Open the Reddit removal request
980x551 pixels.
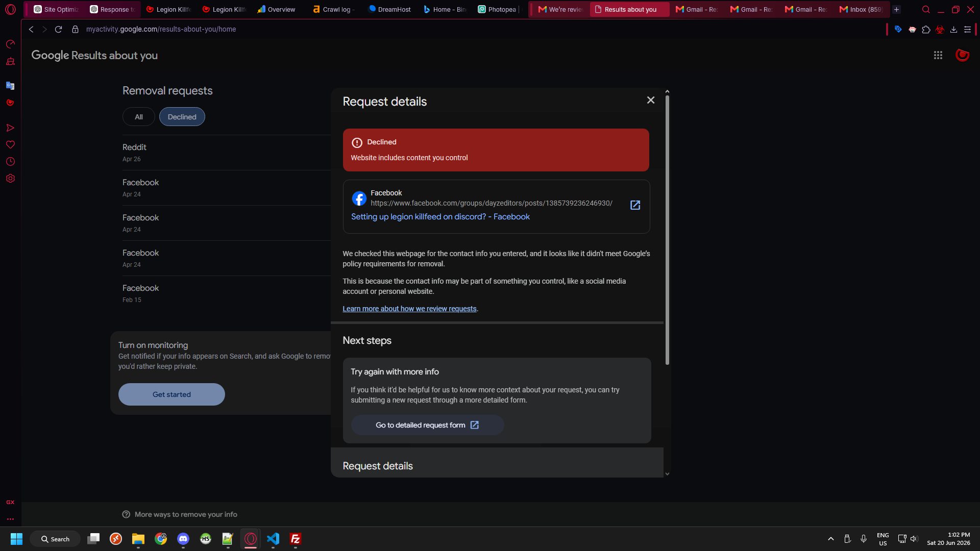[227, 153]
